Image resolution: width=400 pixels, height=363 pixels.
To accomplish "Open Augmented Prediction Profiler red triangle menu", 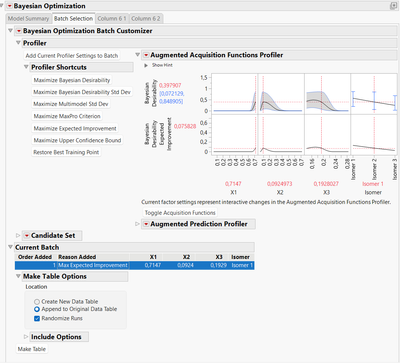I will 146,224.
